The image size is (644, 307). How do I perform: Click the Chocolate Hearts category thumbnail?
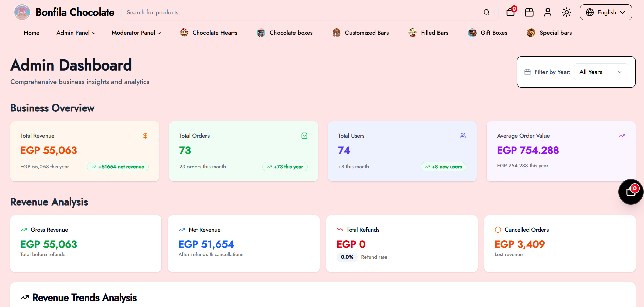click(x=184, y=33)
